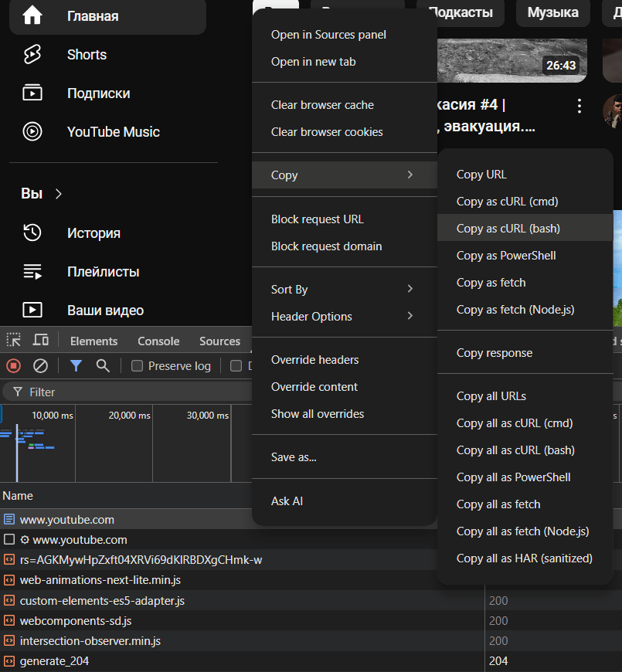
Task: Choose Open in Sources panel
Action: tap(345, 35)
